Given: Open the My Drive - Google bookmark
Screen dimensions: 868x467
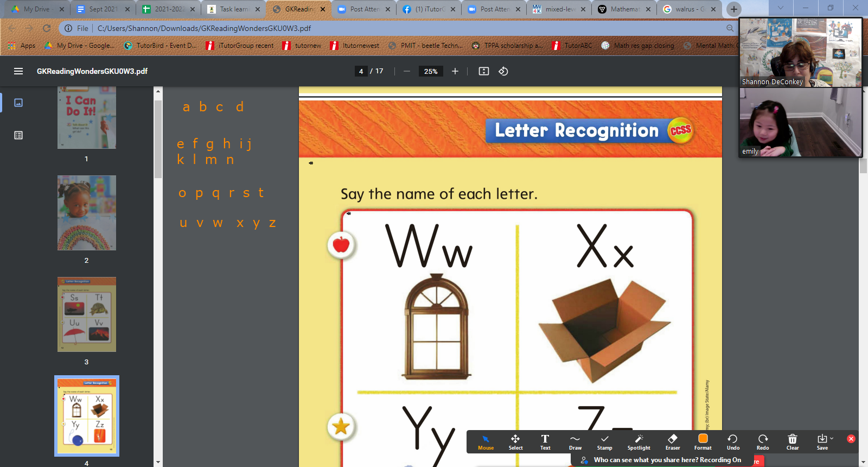Looking at the screenshot, I should click(x=79, y=46).
